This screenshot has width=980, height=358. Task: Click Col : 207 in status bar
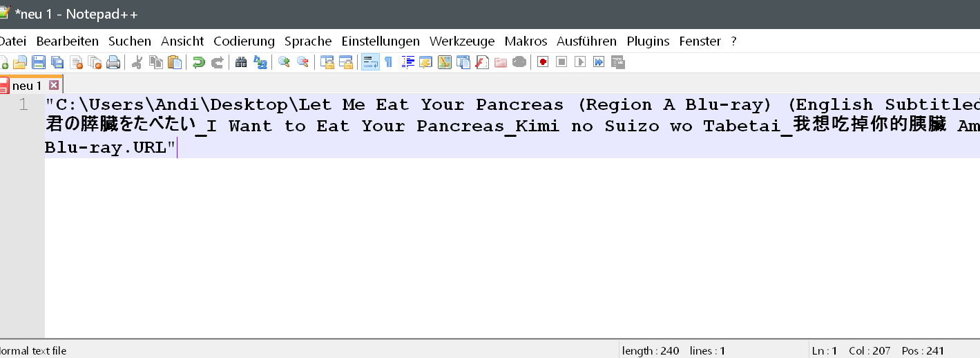point(869,351)
